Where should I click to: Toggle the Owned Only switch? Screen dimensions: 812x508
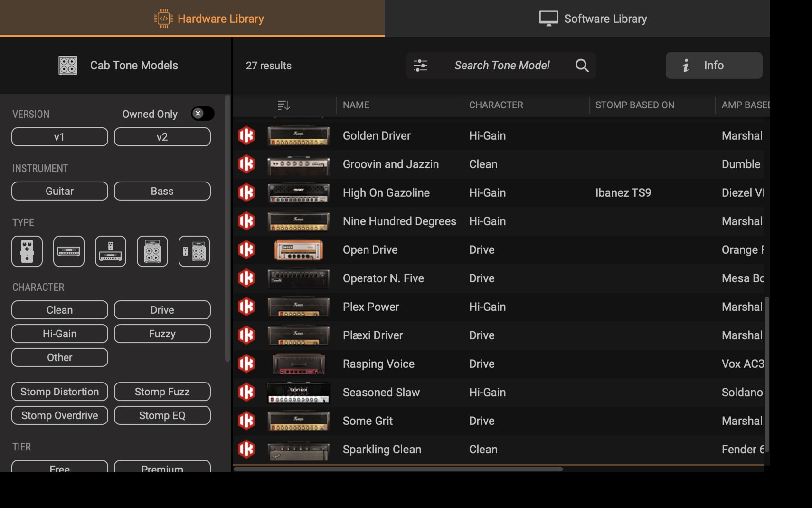(x=203, y=114)
